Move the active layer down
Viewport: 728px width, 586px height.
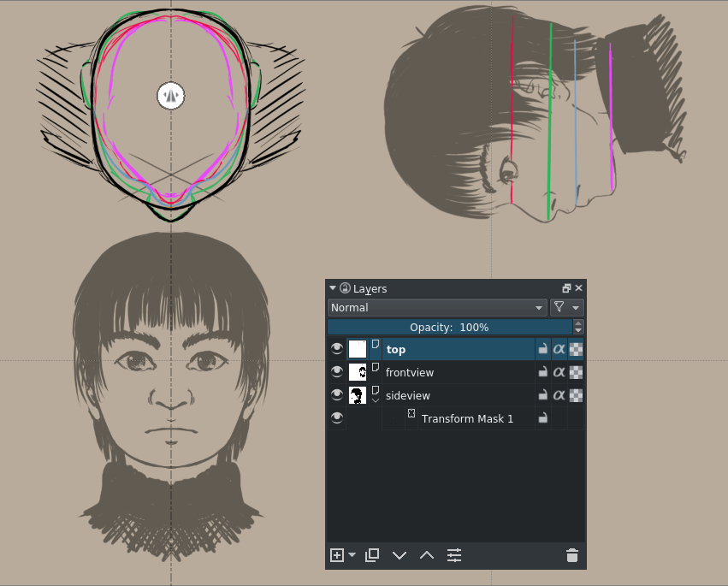coord(400,555)
